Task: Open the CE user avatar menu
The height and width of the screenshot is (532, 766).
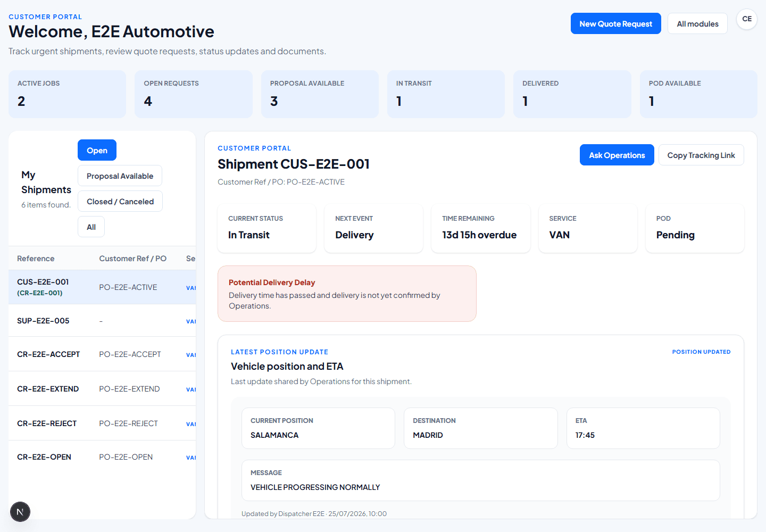Action: click(x=747, y=19)
